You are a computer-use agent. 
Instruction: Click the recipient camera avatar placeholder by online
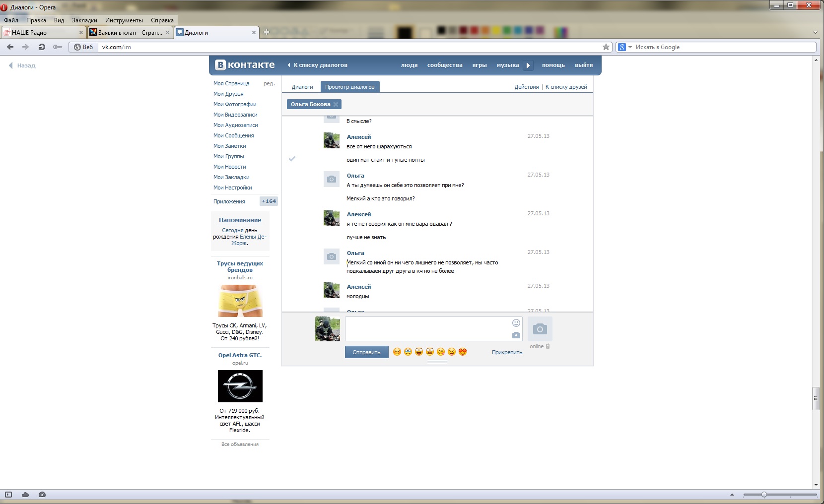click(x=540, y=329)
